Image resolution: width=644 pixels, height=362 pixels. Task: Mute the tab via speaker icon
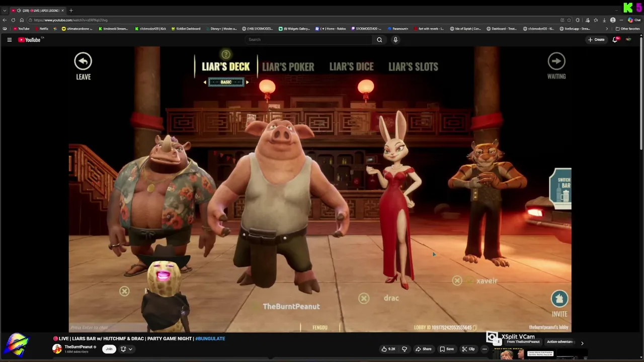19,11
